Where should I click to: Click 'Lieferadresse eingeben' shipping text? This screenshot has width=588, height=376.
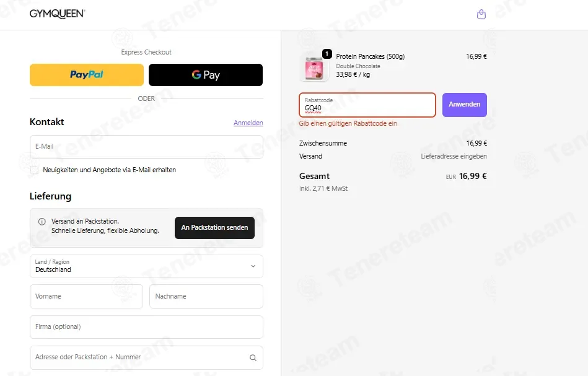454,156
